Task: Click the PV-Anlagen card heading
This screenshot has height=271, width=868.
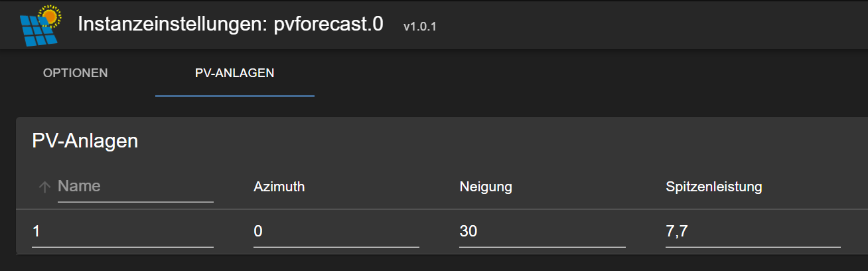Action: point(85,141)
